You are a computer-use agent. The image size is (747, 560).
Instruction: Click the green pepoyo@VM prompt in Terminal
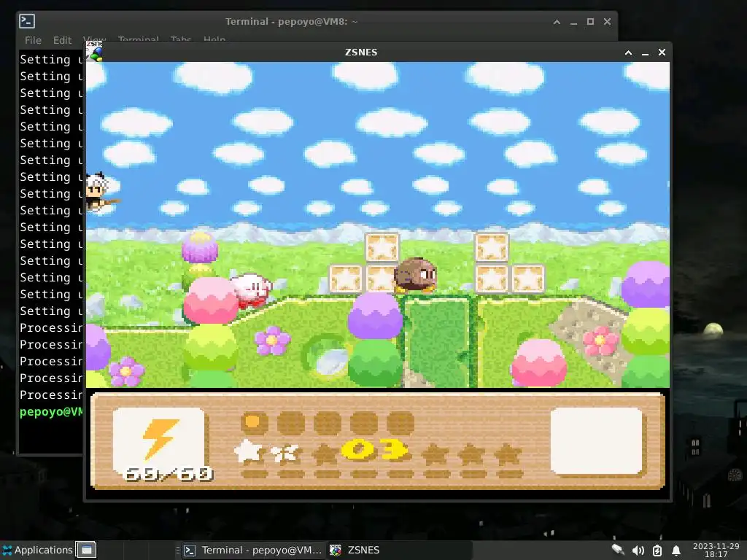click(x=52, y=411)
